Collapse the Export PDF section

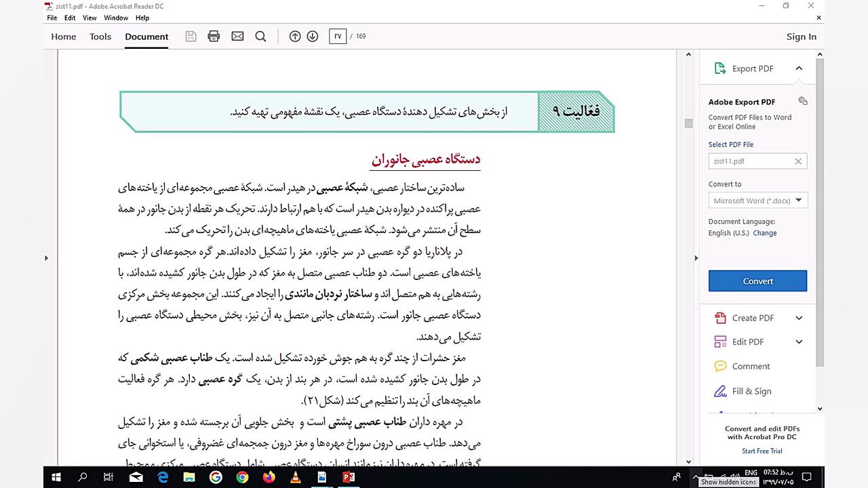coord(799,68)
